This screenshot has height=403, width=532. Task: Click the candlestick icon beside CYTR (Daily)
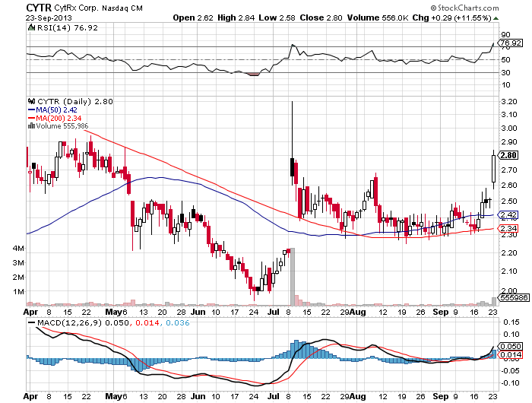(x=32, y=101)
